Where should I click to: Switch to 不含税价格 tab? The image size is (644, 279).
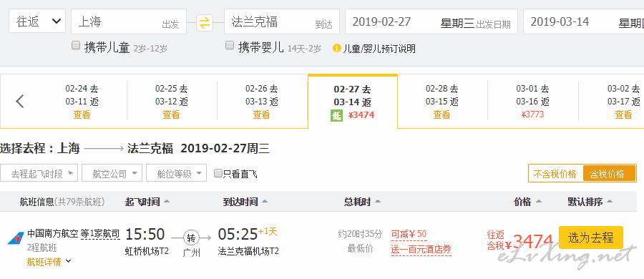[555, 173]
